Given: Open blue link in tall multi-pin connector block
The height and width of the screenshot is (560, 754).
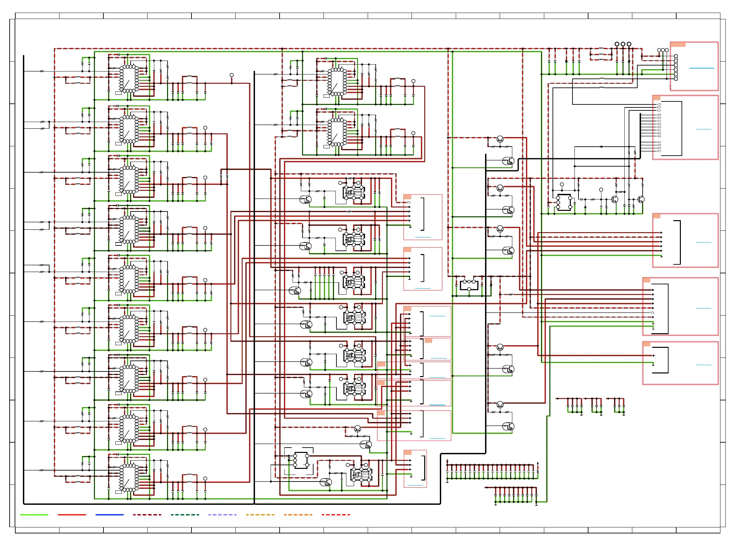Looking at the screenshot, I should 703,129.
